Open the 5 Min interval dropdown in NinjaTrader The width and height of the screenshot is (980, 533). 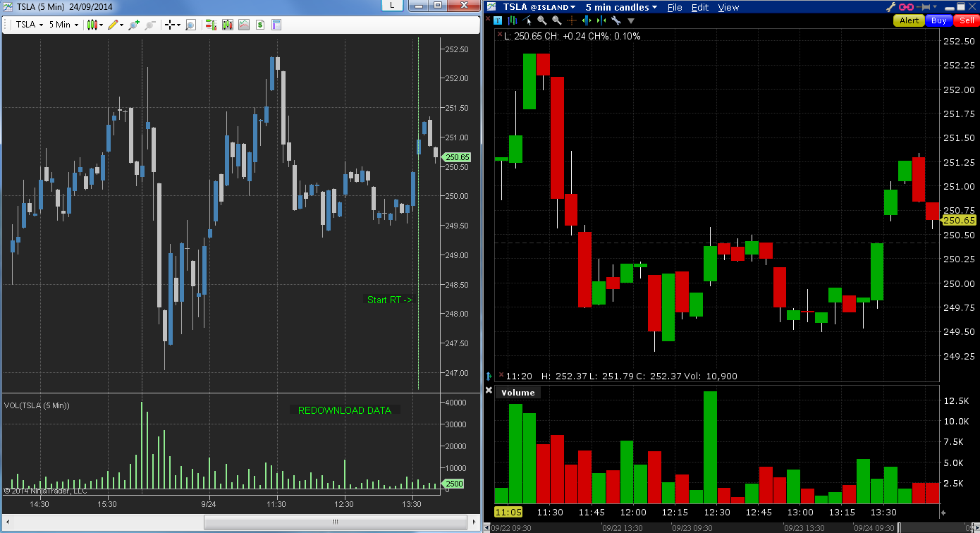pyautogui.click(x=63, y=25)
